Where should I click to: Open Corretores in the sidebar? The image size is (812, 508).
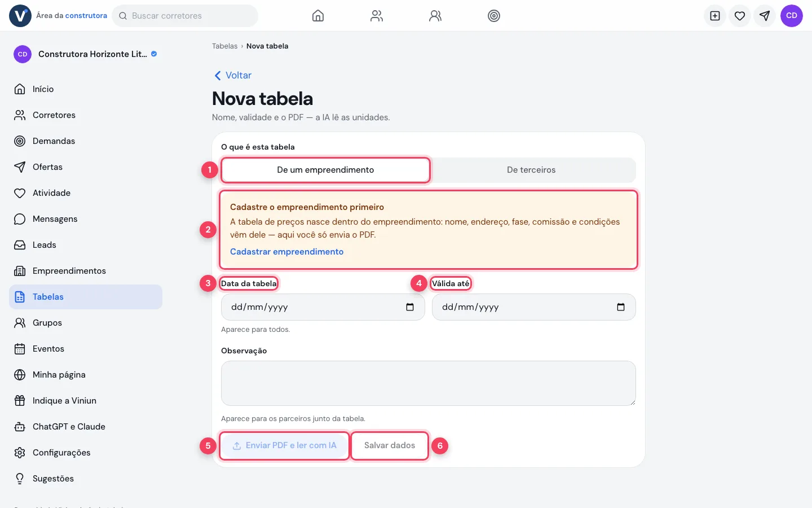tap(86, 115)
